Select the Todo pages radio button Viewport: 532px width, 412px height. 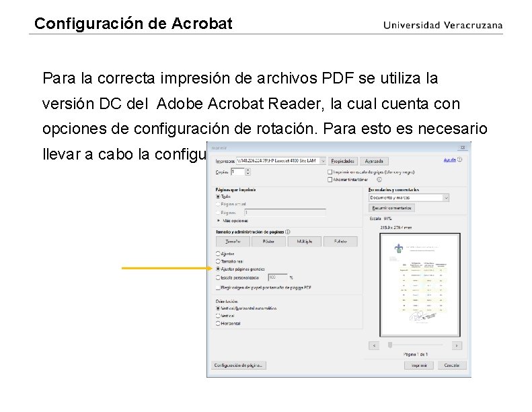[218, 197]
